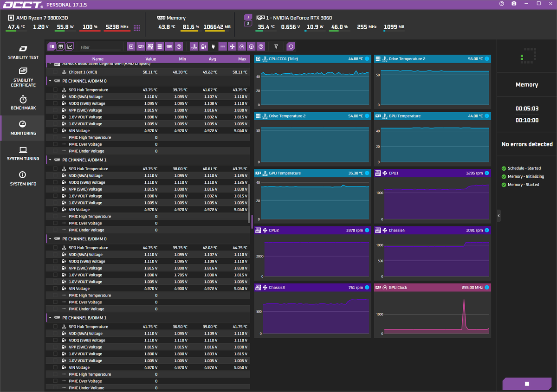Viewport: 557px width, 392px height.
Task: Take a screenshot with the camera icon
Action: 514,4
